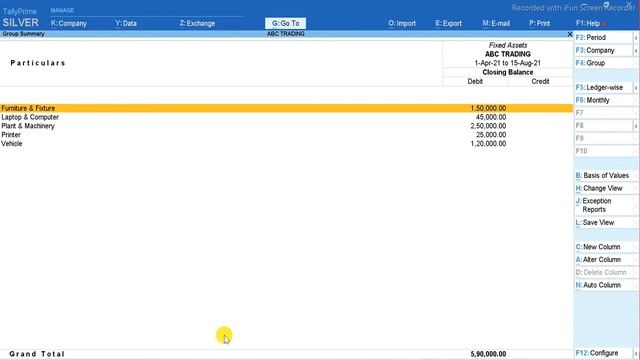Viewport: 640px width, 360px height.
Task: Click the Closing Balance header
Action: (508, 72)
